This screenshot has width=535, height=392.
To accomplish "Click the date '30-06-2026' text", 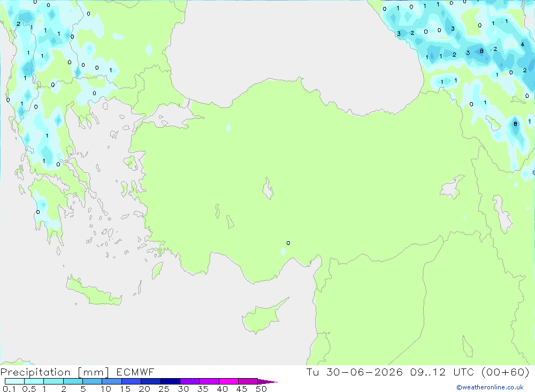I will click(x=364, y=372).
